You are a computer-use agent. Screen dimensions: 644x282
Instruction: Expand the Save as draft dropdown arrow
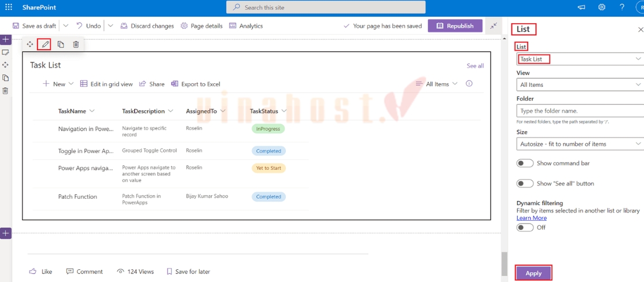point(66,25)
